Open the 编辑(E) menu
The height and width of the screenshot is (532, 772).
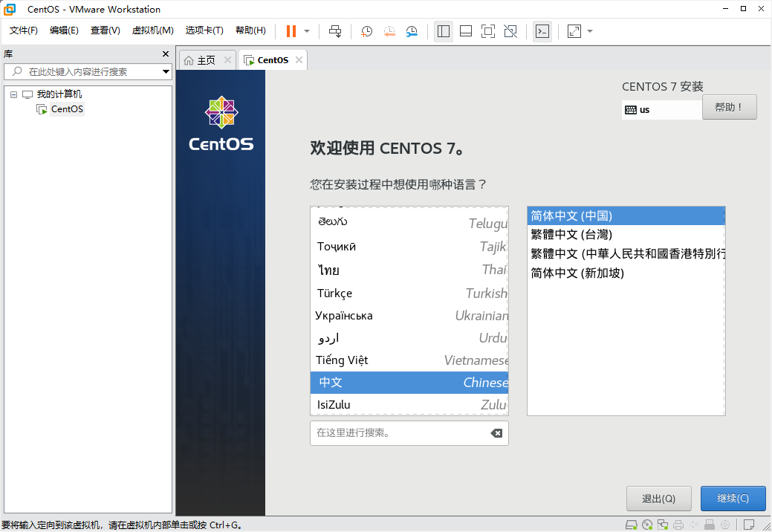(64, 30)
